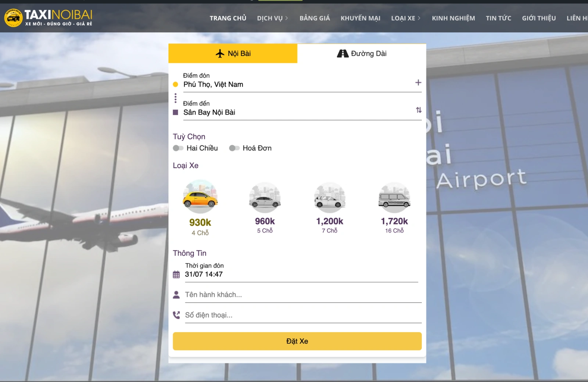Click the calendar icon for pickup time
The height and width of the screenshot is (382, 588).
[176, 274]
